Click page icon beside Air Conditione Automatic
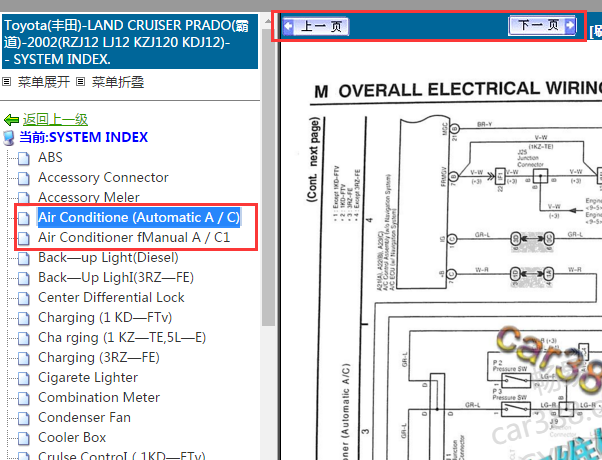This screenshot has height=460, width=602. click(24, 218)
